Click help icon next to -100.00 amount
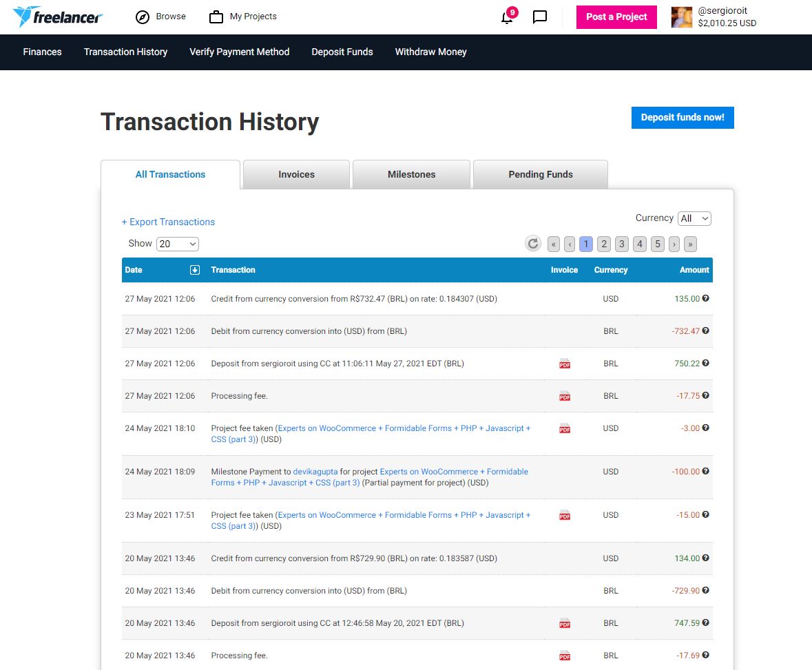This screenshot has height=670, width=812. pos(705,471)
